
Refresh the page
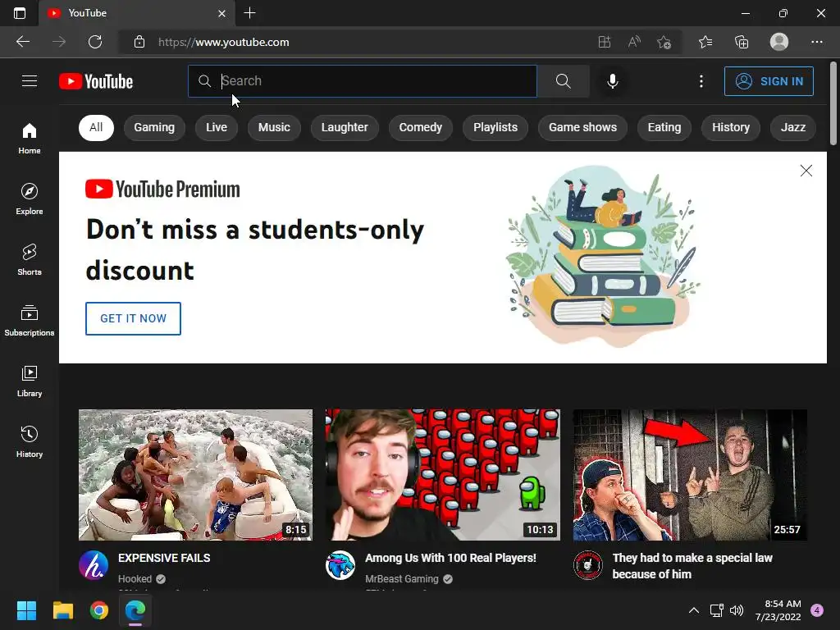pyautogui.click(x=95, y=42)
